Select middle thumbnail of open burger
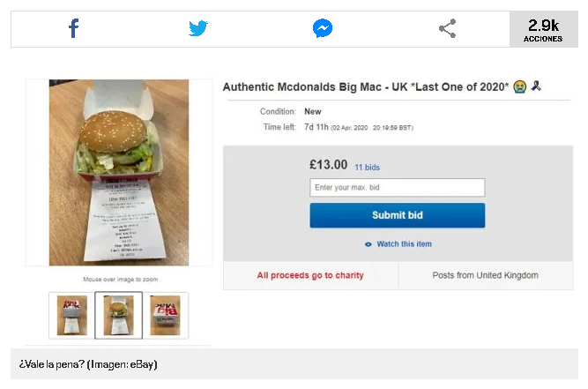Image resolution: width=588 pixels, height=389 pixels. point(118,316)
